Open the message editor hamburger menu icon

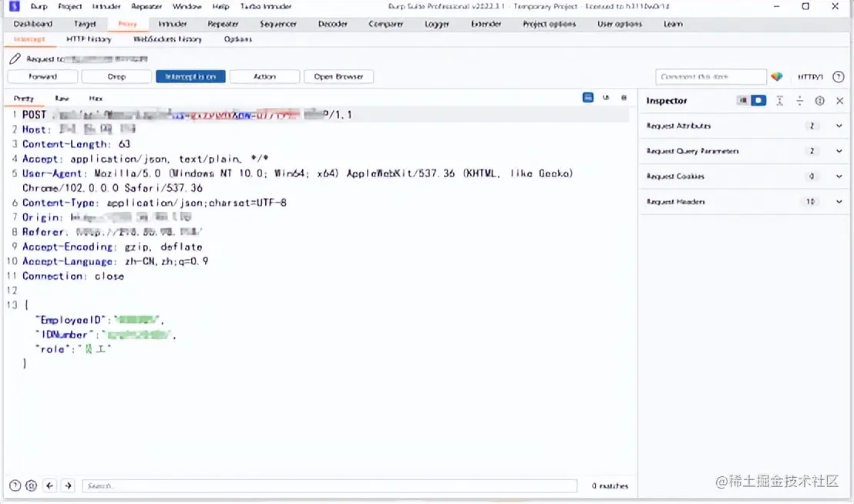pos(624,97)
